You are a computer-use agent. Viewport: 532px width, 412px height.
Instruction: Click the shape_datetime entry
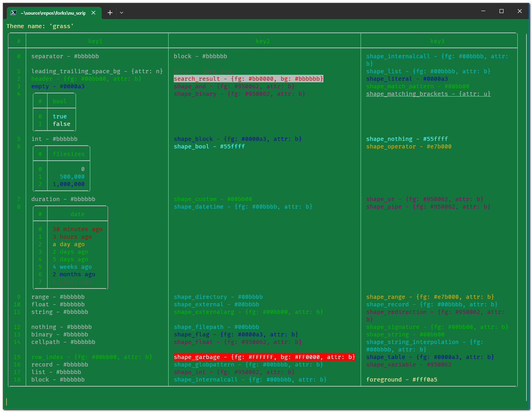click(243, 207)
